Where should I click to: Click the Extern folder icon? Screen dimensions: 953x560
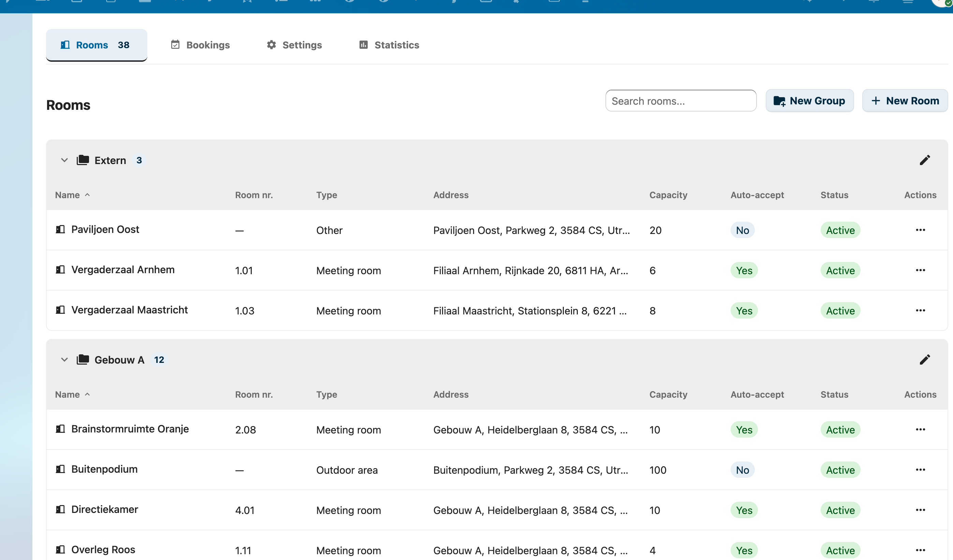point(83,160)
